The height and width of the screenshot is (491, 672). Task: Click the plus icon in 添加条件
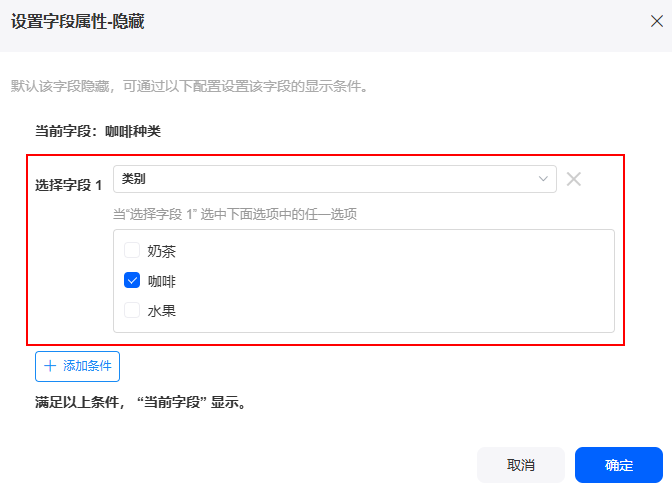tap(50, 366)
